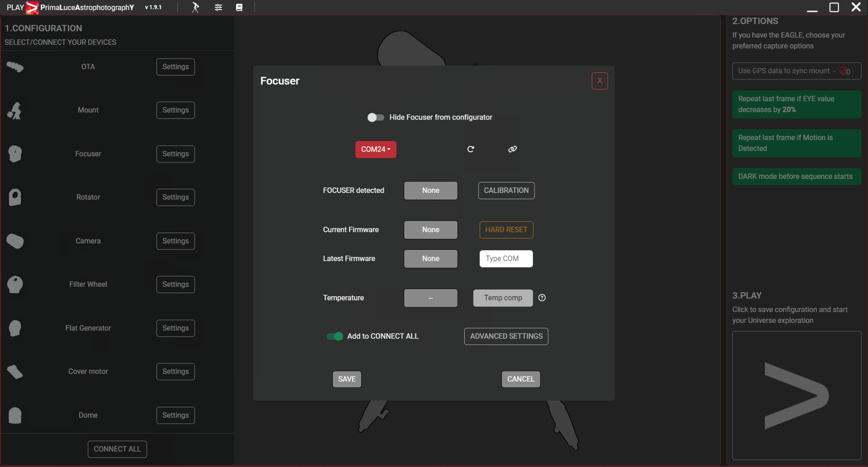The image size is (868, 467).
Task: Close the Focuser dialog with red X
Action: click(599, 81)
